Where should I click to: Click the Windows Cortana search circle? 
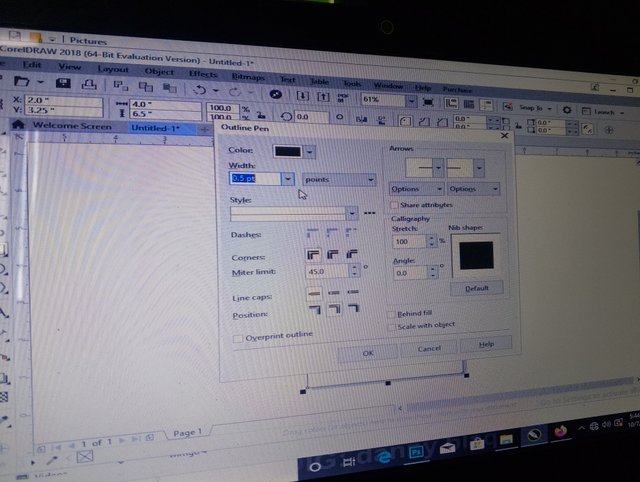[315, 467]
